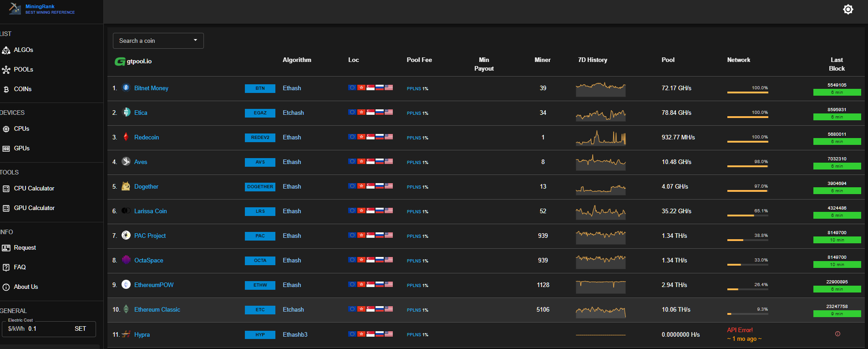The width and height of the screenshot is (868, 349).
Task: Click the OctaSpace purple coin icon
Action: click(126, 260)
